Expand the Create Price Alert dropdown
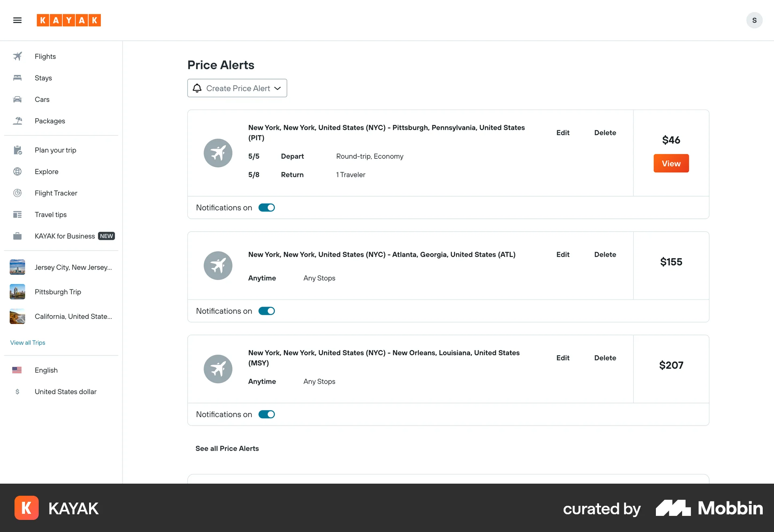Screen dimensions: 774x532 (x=237, y=88)
